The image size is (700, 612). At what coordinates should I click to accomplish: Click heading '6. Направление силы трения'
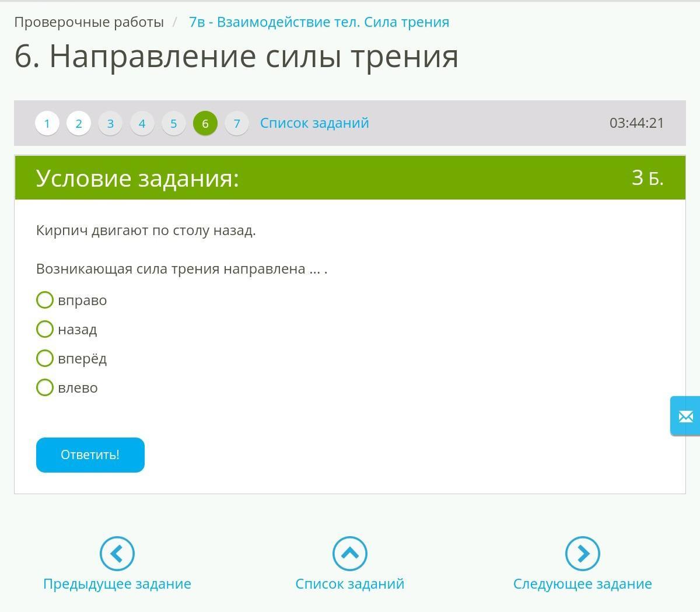click(x=236, y=57)
